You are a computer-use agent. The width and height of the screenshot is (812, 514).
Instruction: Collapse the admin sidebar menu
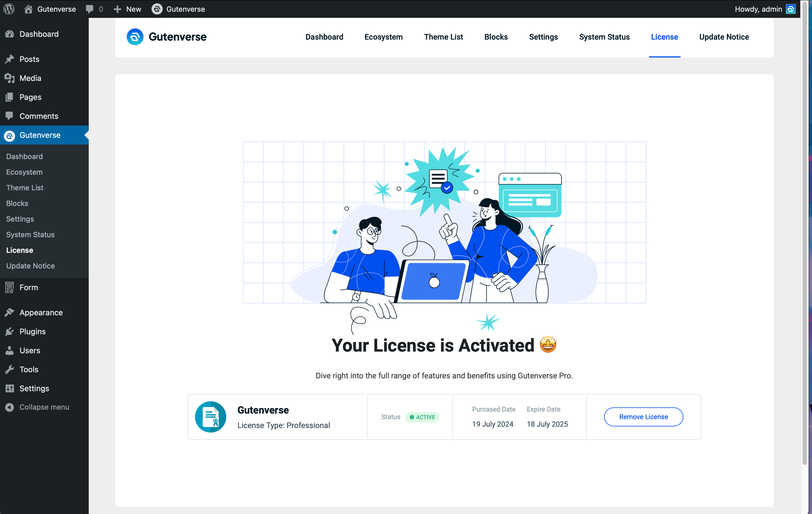pyautogui.click(x=44, y=407)
